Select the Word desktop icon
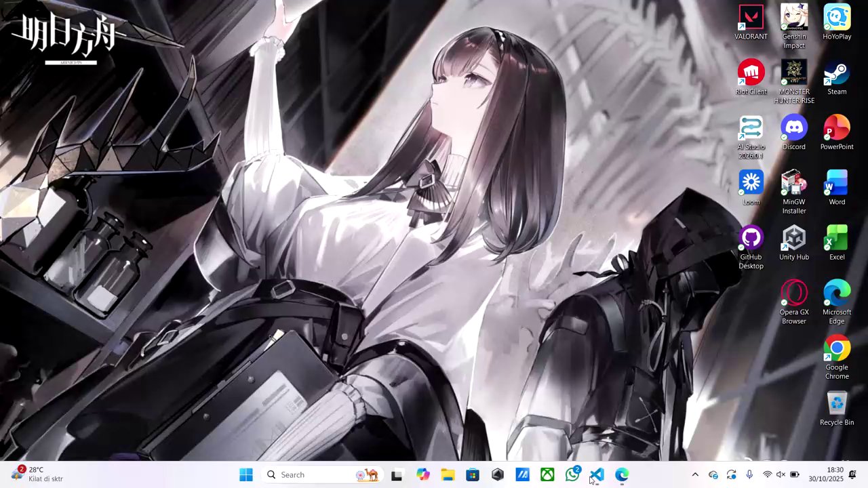This screenshot has width=868, height=488. 837,188
